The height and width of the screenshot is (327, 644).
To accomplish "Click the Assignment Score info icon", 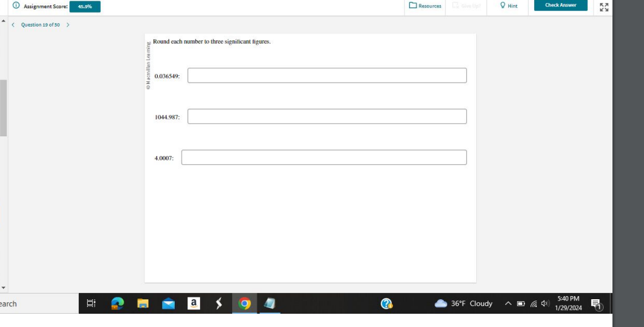I will pyautogui.click(x=16, y=6).
